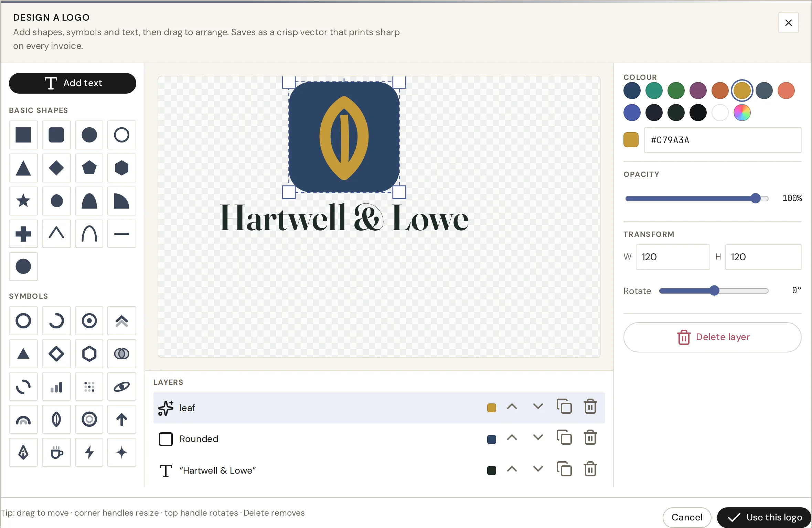Delete the Rounded layer via trash icon
Viewport: 812px width, 528px height.
point(590,438)
